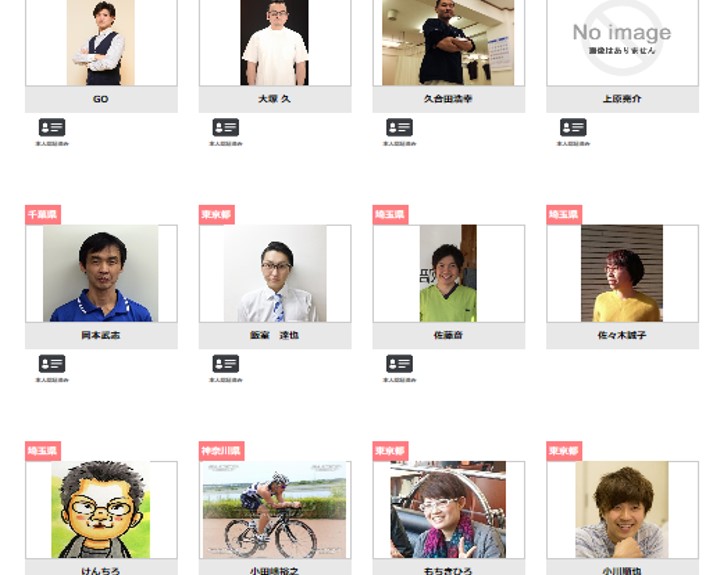Select the 神奈川県 tag above the cyclist photo

click(x=221, y=451)
